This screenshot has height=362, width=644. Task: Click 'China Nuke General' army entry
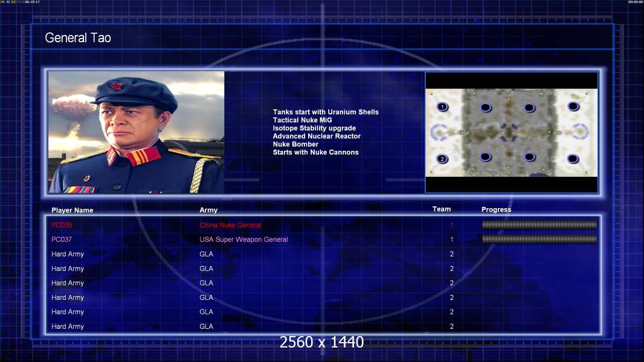pyautogui.click(x=230, y=225)
